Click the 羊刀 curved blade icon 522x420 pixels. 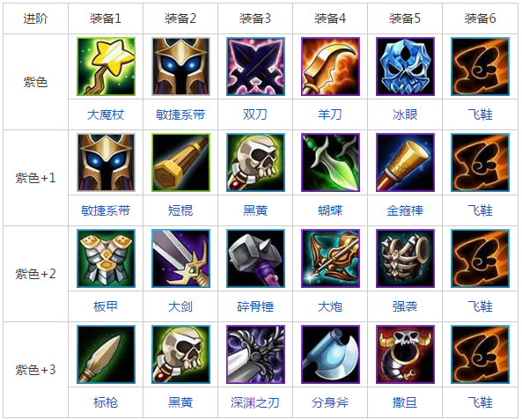[x=330, y=67]
